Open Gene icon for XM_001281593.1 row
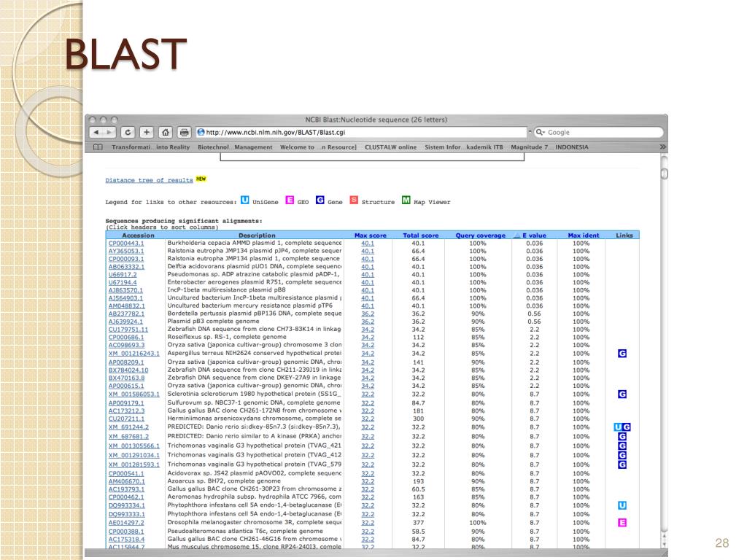Image resolution: width=747 pixels, height=560 pixels. 622,464
